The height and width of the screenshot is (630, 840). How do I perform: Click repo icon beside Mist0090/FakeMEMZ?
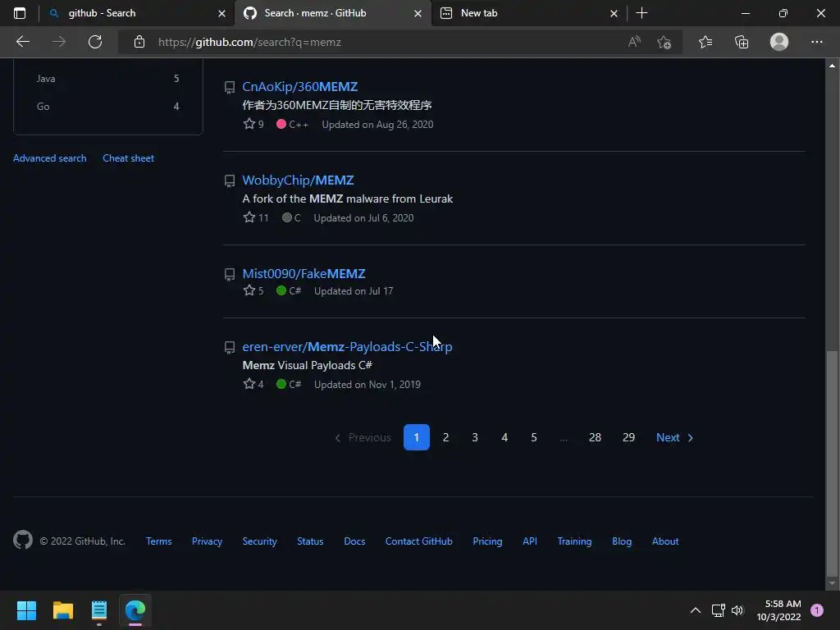230,274
